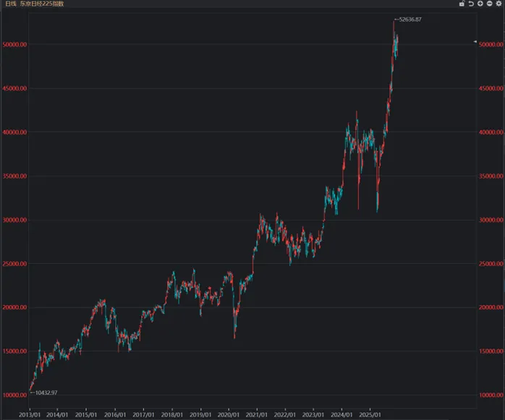Click 10000.00 on the right price axis
This screenshot has width=505, height=420.
click(491, 395)
